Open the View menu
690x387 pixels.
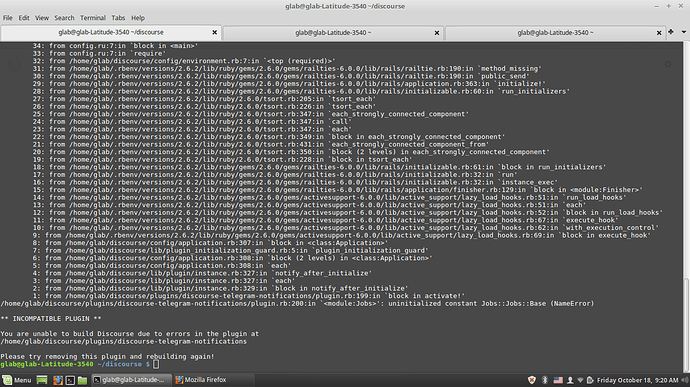(42, 18)
